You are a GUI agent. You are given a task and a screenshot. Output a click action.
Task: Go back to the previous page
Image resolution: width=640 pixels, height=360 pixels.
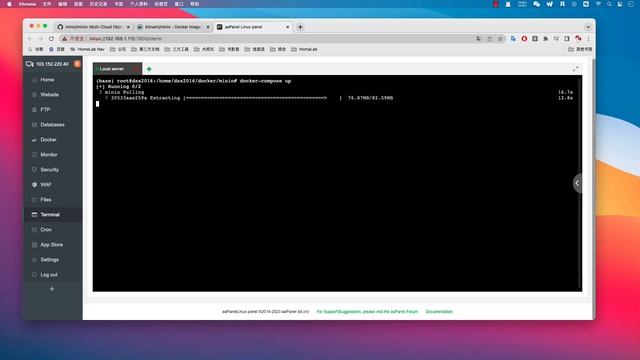(30, 38)
